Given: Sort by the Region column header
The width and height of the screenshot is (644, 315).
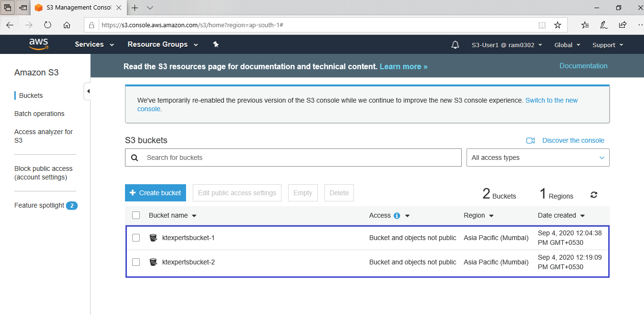Looking at the screenshot, I should [x=478, y=215].
